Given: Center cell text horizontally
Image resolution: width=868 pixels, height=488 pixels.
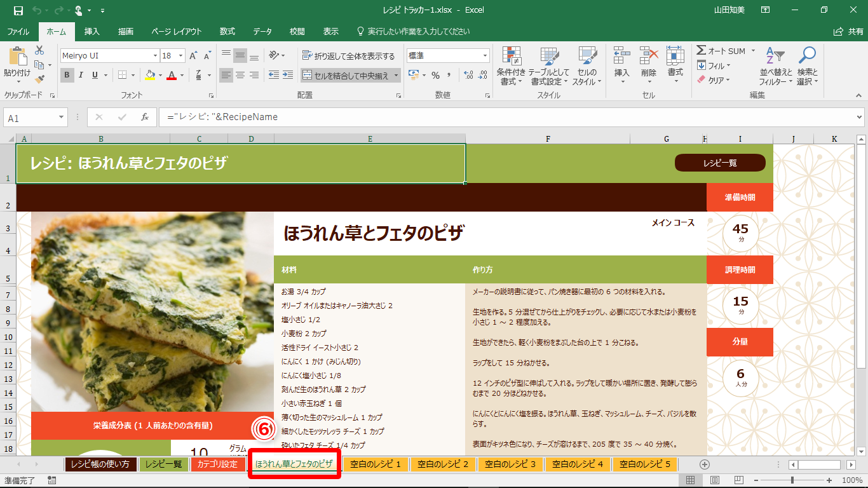Looking at the screenshot, I should (240, 75).
